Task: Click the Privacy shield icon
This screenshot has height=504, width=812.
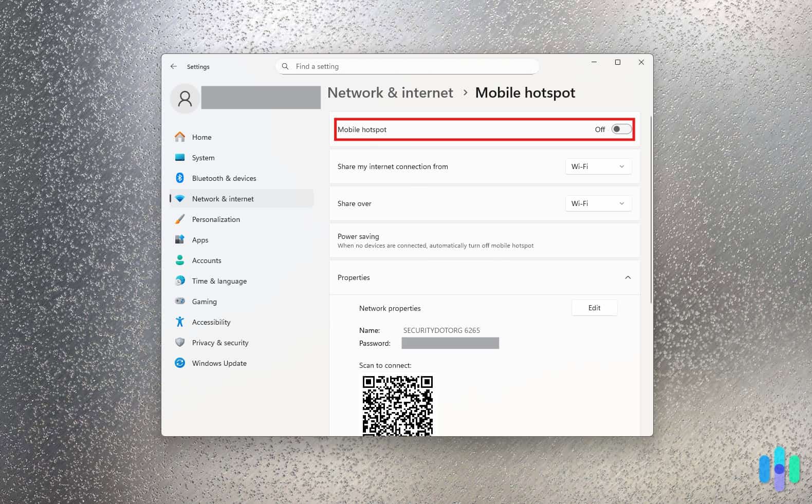Action: [x=180, y=342]
